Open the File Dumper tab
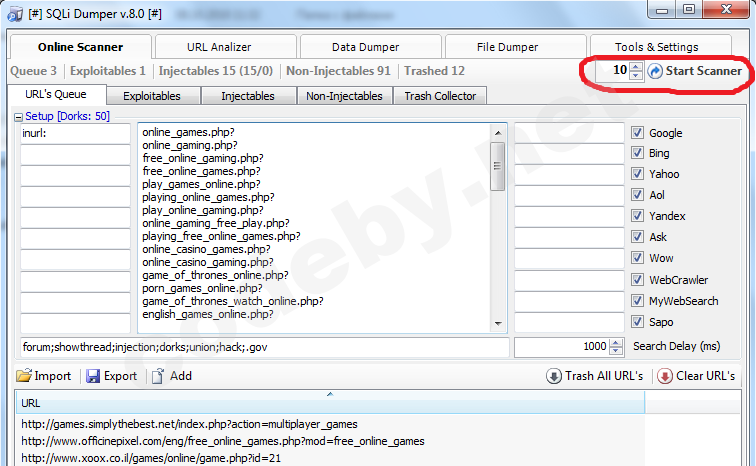Screen dimensions: 756x466 pyautogui.click(x=515, y=47)
